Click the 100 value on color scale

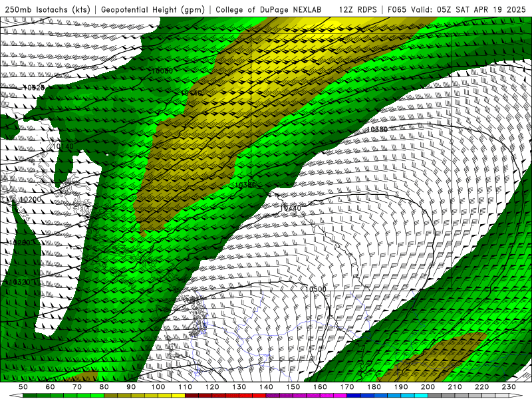pyautogui.click(x=158, y=387)
